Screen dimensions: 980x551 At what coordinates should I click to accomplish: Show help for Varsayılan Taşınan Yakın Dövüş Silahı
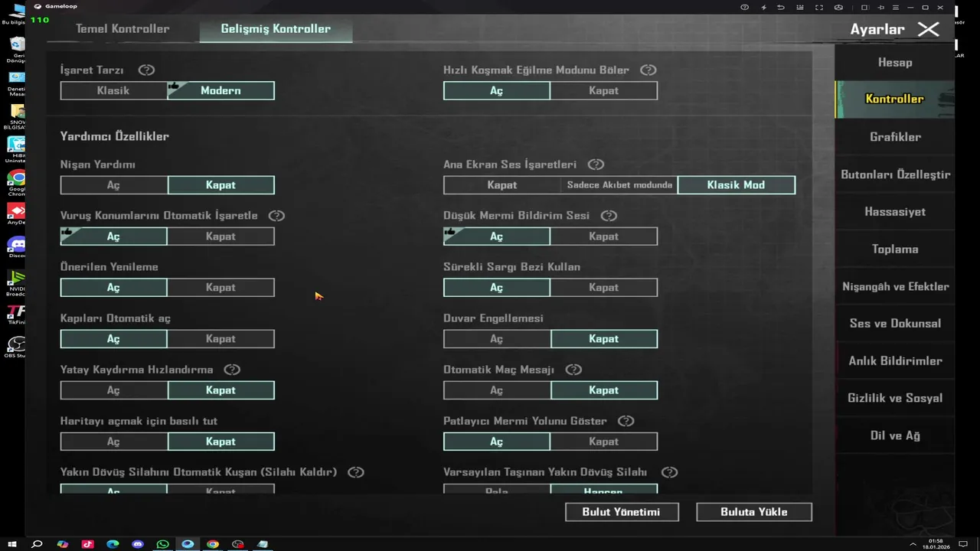tap(670, 472)
